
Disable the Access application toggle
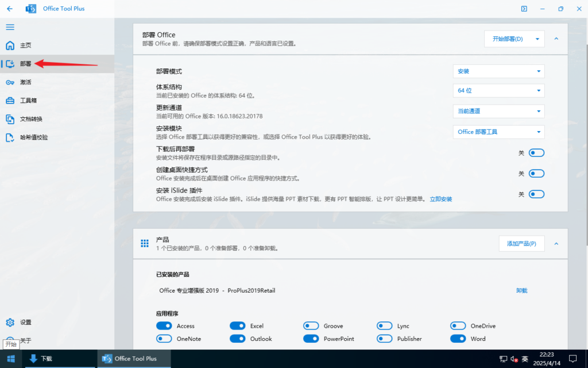tap(164, 326)
